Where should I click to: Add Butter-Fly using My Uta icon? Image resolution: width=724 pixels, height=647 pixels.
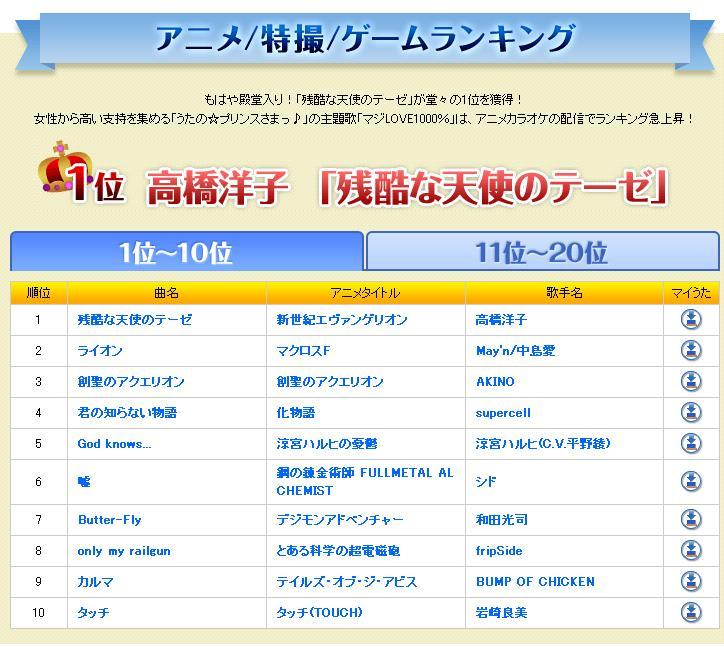click(690, 520)
